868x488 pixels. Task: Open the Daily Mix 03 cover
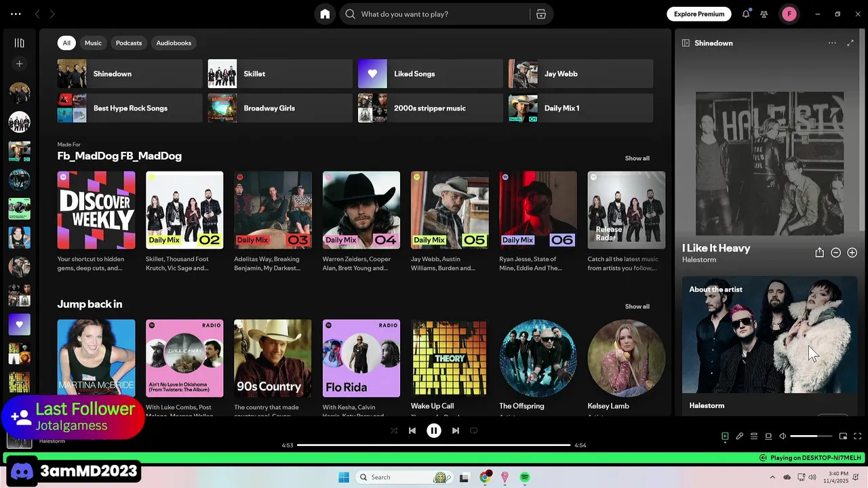(x=273, y=210)
